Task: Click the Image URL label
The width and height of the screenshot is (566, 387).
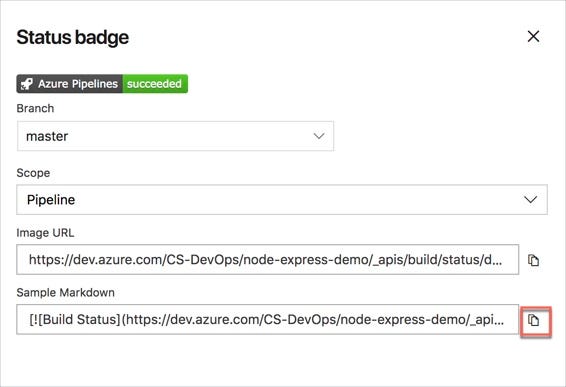Action: [45, 233]
